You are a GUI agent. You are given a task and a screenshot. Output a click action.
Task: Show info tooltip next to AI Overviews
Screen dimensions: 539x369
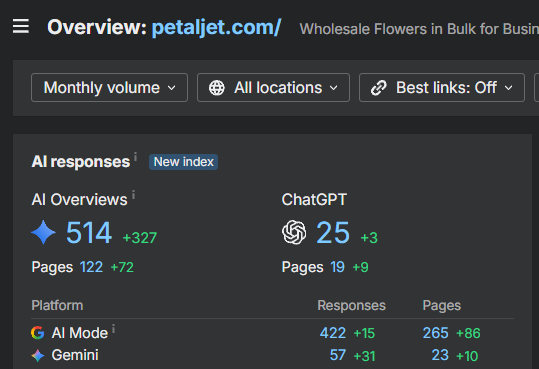click(133, 195)
